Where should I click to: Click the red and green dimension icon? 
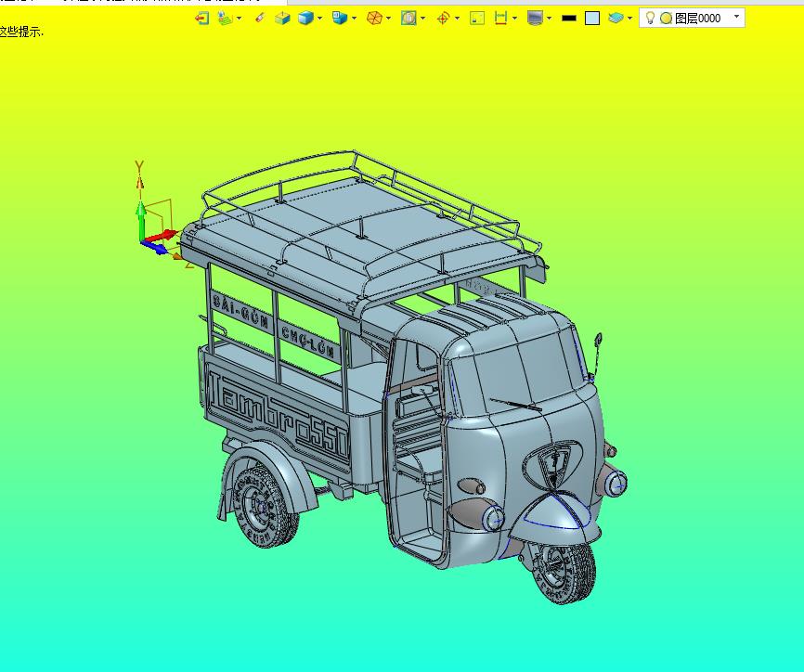[501, 18]
